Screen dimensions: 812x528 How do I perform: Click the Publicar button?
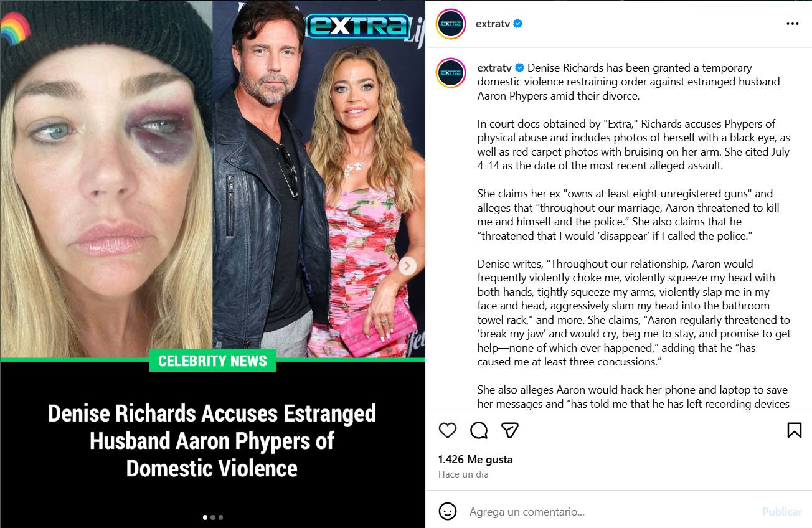pos(782,511)
